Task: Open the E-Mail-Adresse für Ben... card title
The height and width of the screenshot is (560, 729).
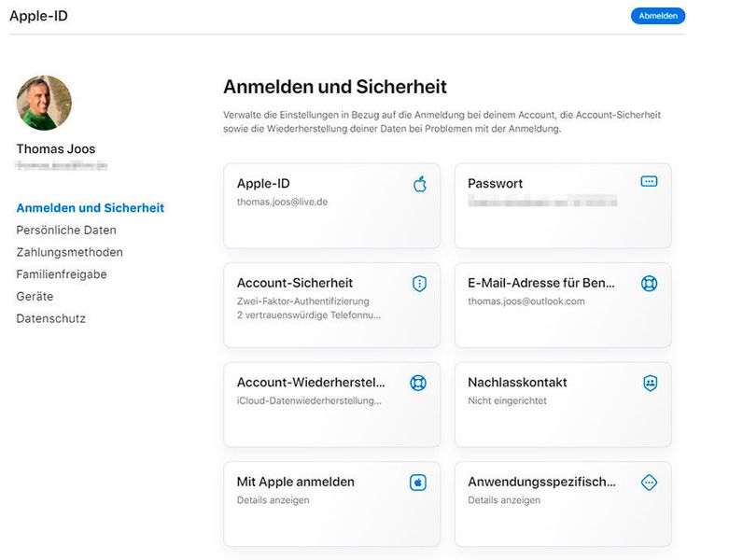Action: [541, 283]
